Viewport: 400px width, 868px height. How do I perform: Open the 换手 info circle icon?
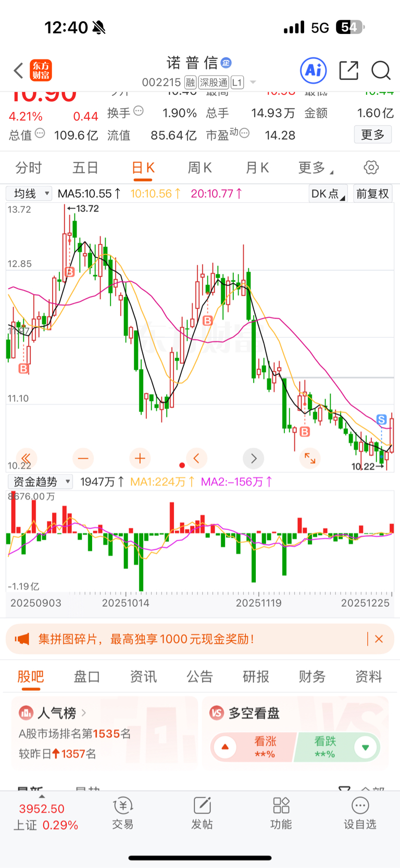[139, 111]
